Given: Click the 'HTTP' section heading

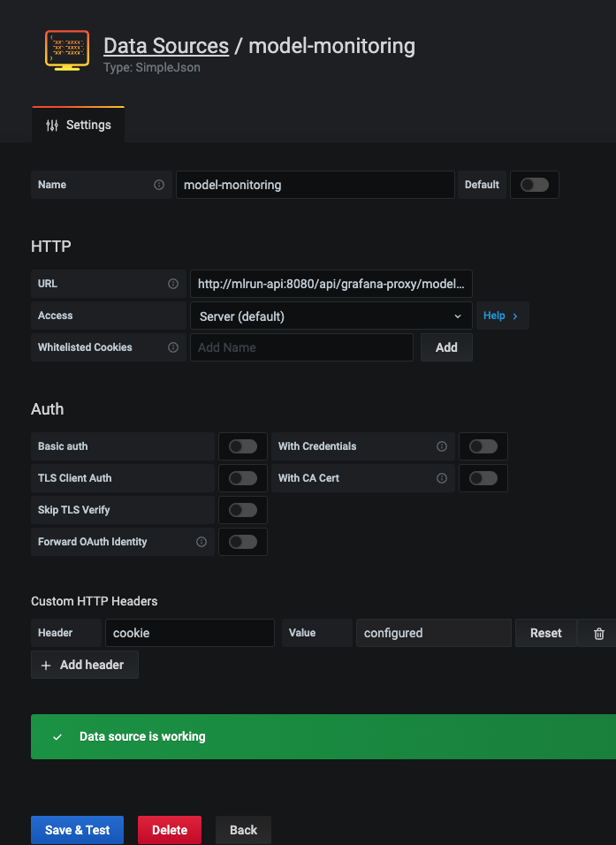Looking at the screenshot, I should pyautogui.click(x=51, y=247).
